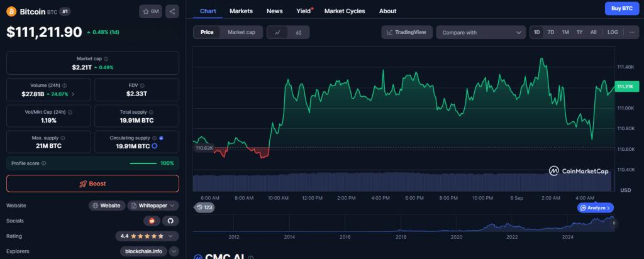Expand the Whitepaper dropdown

153,206
